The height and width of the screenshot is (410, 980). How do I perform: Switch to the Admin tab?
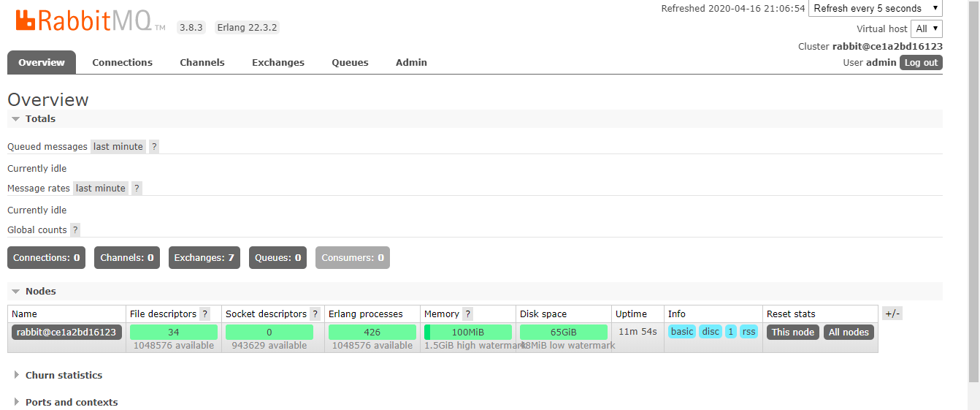(x=411, y=62)
